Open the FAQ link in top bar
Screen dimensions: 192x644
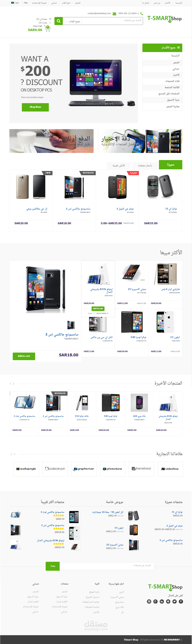click(x=26, y=3)
